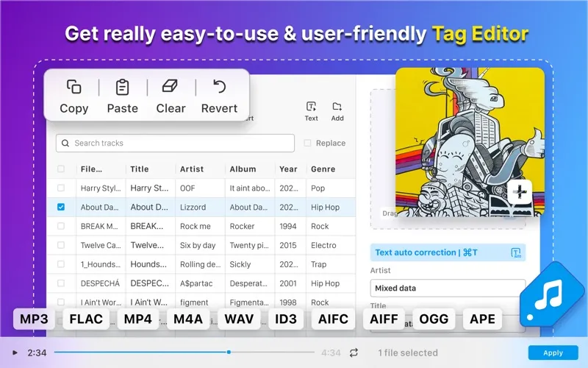Viewport: 588px width, 368px height.
Task: Check the DESPECHÁ row checkbox
Action: click(x=61, y=283)
